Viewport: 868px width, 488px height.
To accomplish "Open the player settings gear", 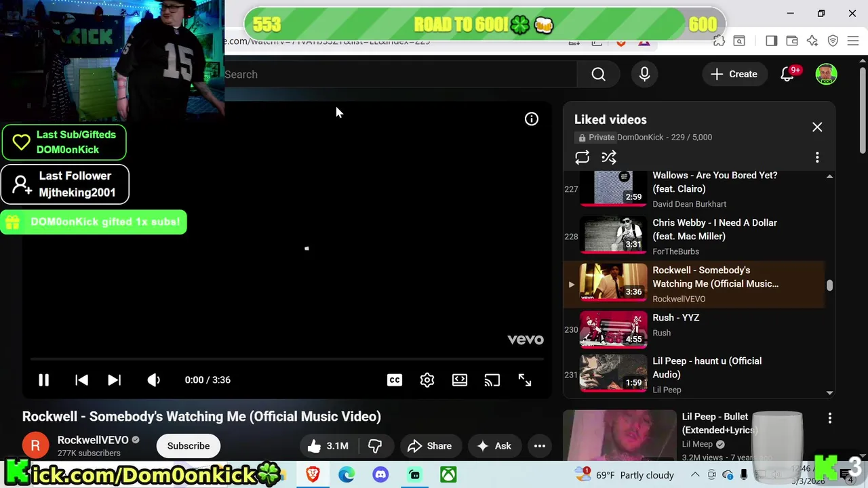I will [427, 380].
